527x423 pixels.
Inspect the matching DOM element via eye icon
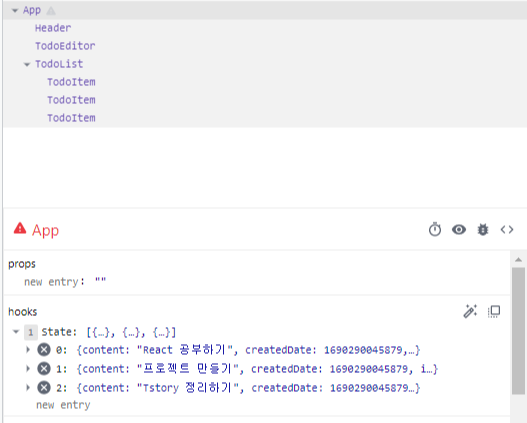pos(459,229)
